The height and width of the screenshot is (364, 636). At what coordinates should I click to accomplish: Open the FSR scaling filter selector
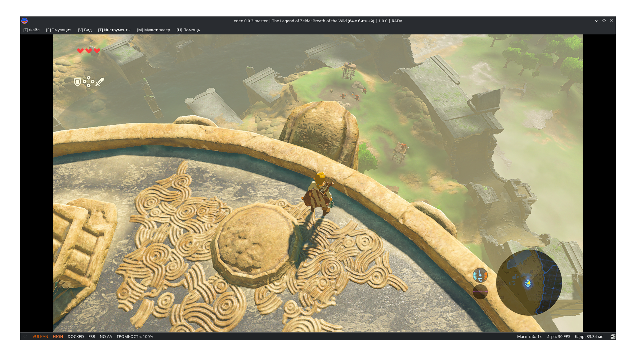coord(92,336)
